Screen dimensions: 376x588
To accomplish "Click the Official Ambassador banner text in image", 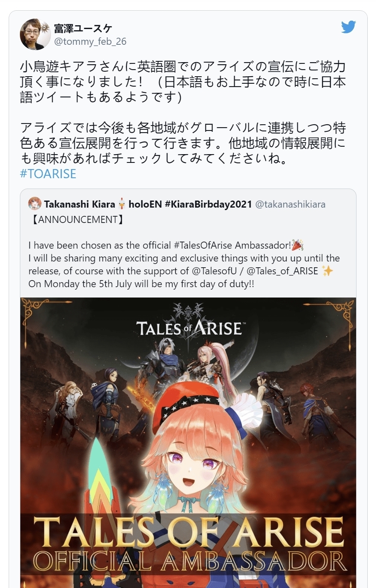I will pyautogui.click(x=189, y=561).
